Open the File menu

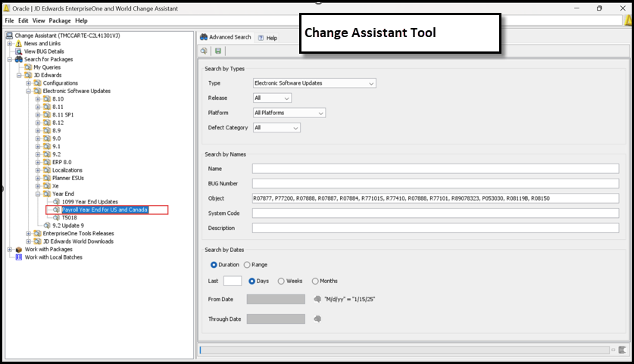pos(9,20)
